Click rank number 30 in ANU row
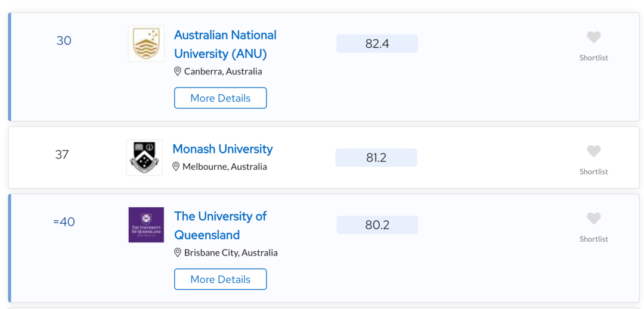Image resolution: width=644 pixels, height=309 pixels. 64,41
